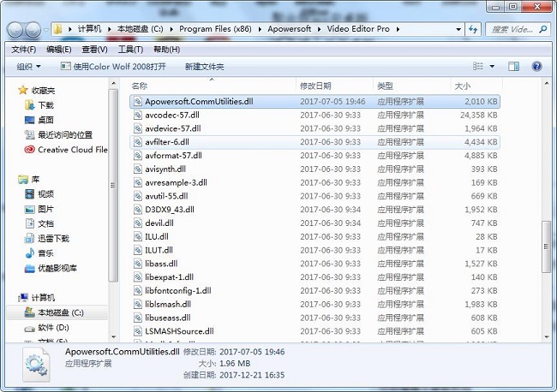Screen dimensions: 557x392
Task: Open the 帮助(H) menu
Action: pos(166,50)
